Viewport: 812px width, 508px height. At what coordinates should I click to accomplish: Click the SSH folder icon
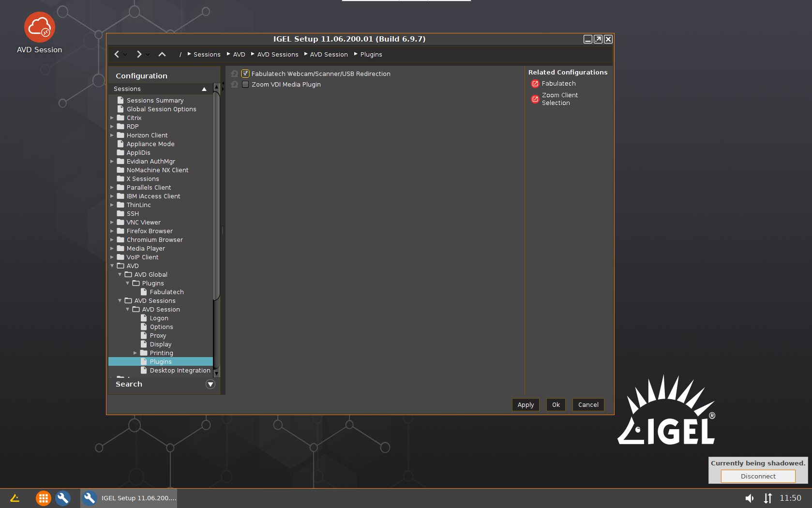pyautogui.click(x=120, y=213)
